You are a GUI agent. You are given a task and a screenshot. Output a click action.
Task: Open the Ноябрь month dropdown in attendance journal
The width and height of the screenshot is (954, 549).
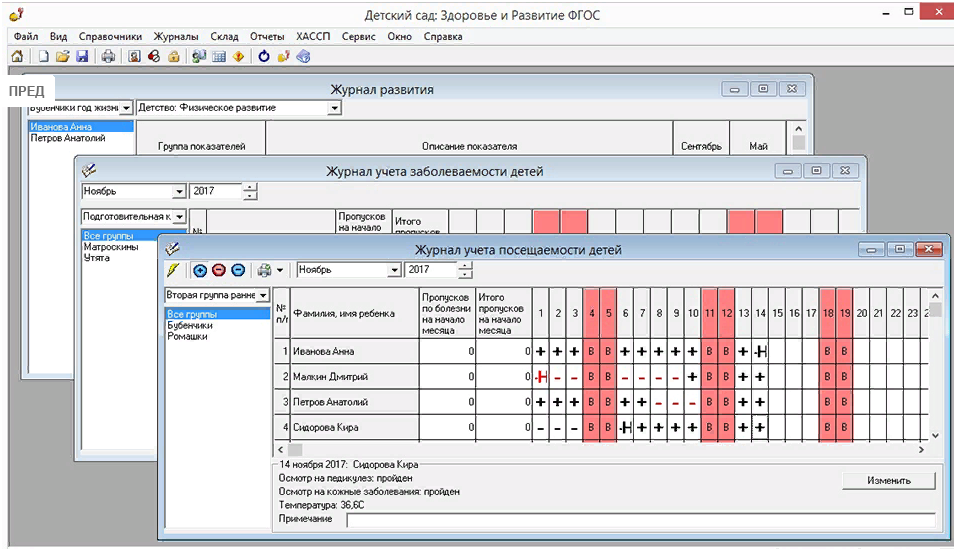click(x=394, y=270)
